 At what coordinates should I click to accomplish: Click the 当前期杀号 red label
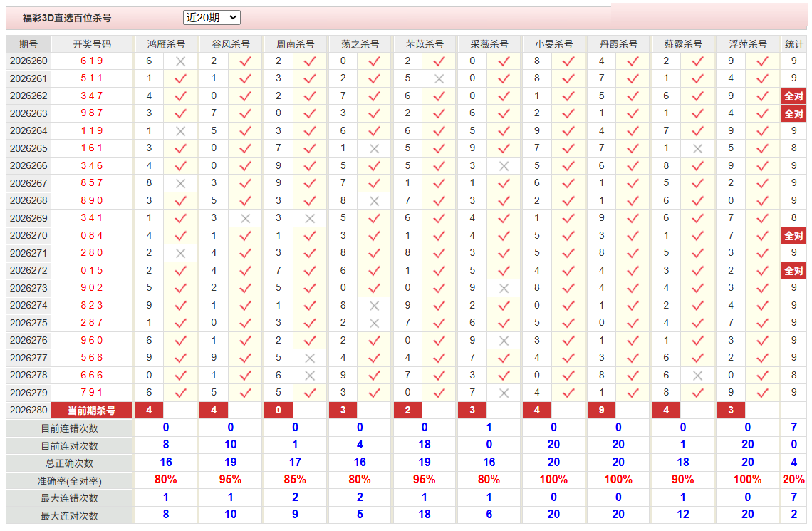pos(92,411)
